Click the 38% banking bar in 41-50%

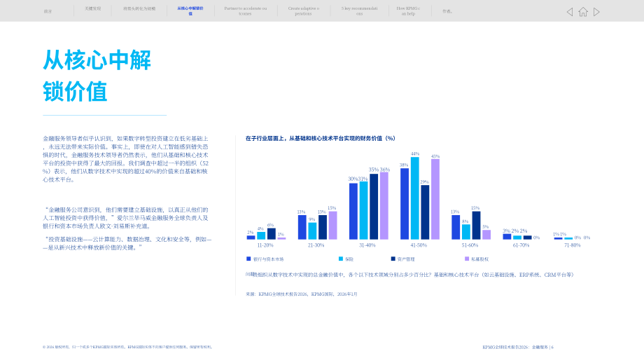[405, 204]
